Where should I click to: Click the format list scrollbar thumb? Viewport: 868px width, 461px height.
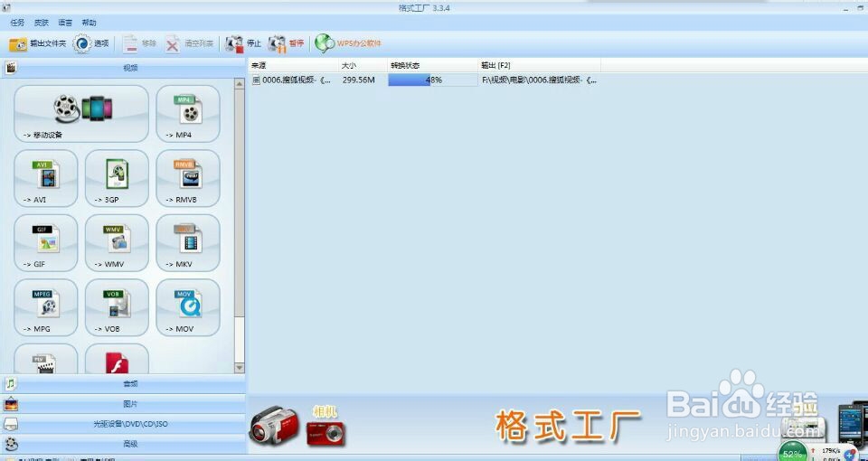click(239, 203)
